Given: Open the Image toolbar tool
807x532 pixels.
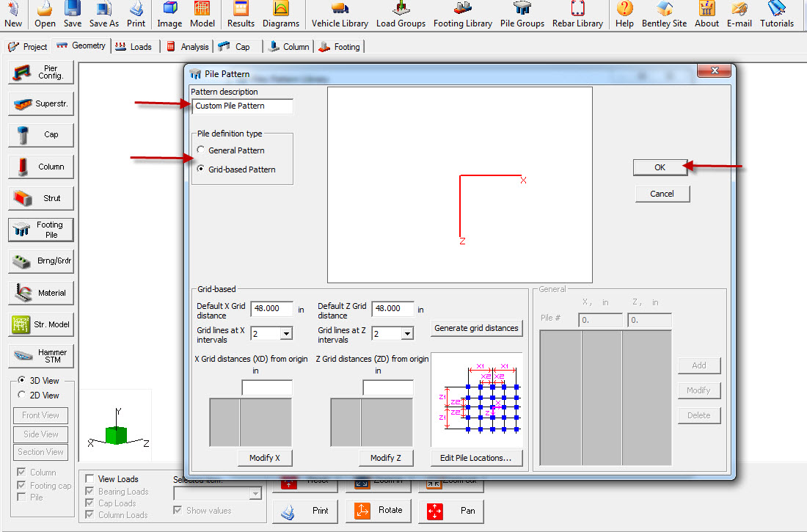Looking at the screenshot, I should tap(169, 15).
